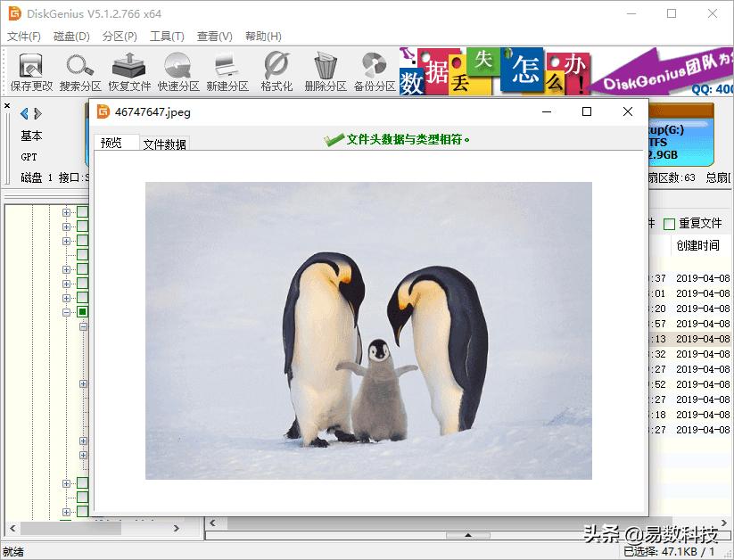Click the Delete Partition (删除分区) trash icon

pyautogui.click(x=325, y=71)
